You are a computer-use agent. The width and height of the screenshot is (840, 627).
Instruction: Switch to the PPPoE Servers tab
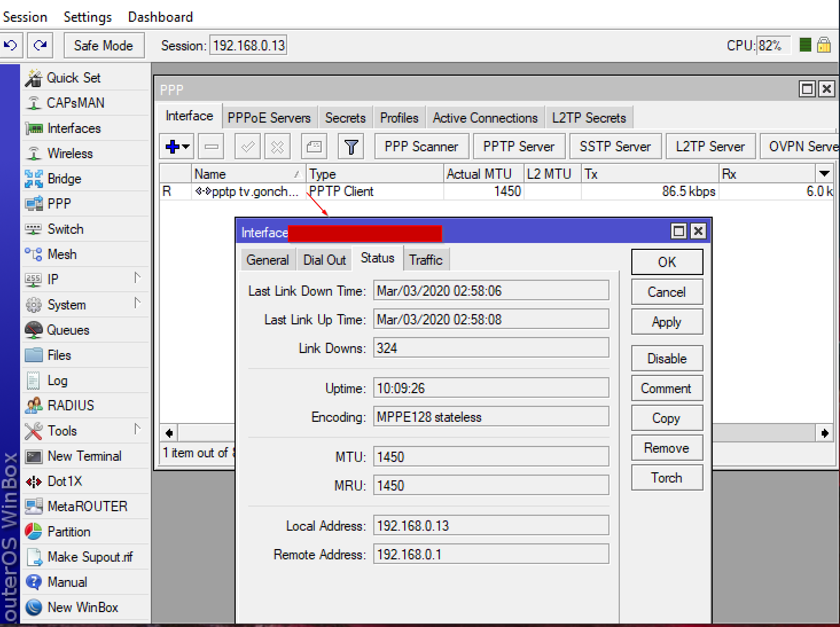pos(269,118)
